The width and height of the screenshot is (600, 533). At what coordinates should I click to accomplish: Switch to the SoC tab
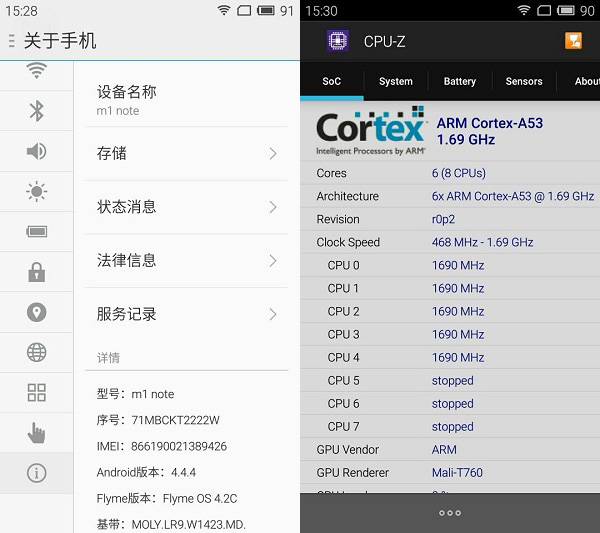coord(332,81)
